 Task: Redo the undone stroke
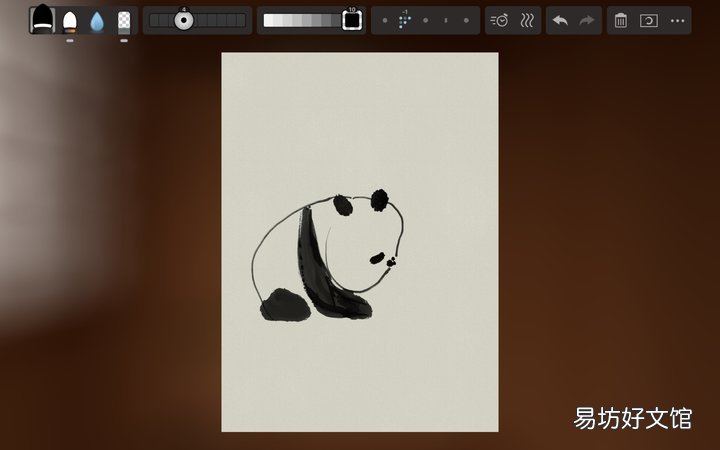tap(587, 21)
